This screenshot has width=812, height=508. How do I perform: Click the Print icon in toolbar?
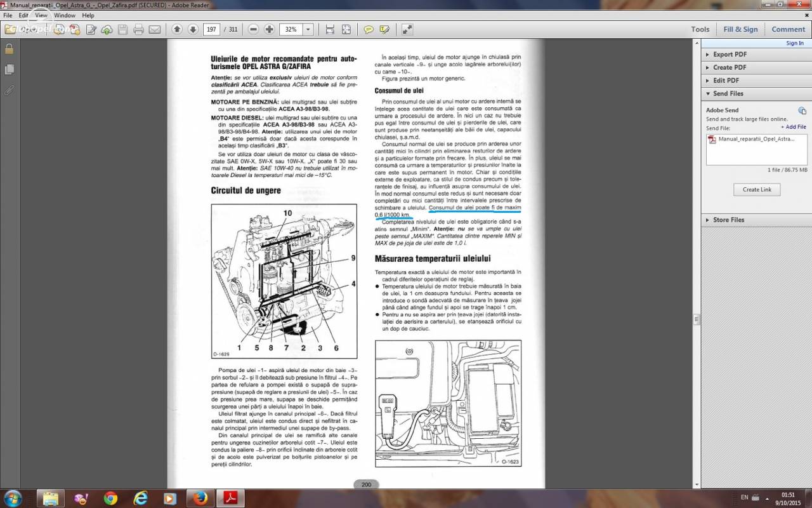point(138,29)
